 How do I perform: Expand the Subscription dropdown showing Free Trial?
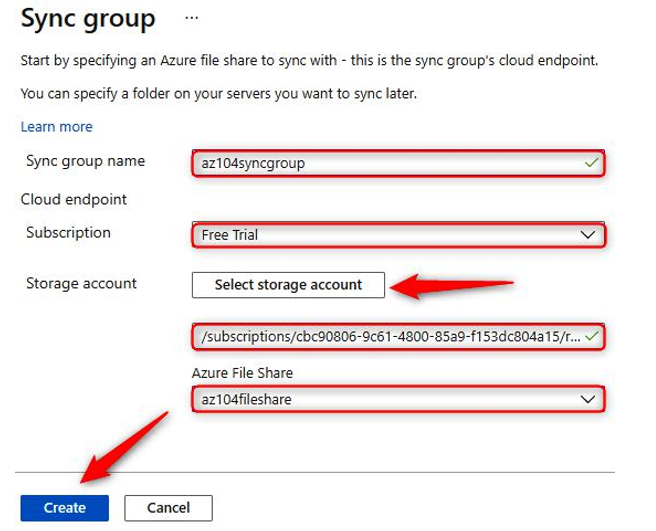click(x=398, y=235)
